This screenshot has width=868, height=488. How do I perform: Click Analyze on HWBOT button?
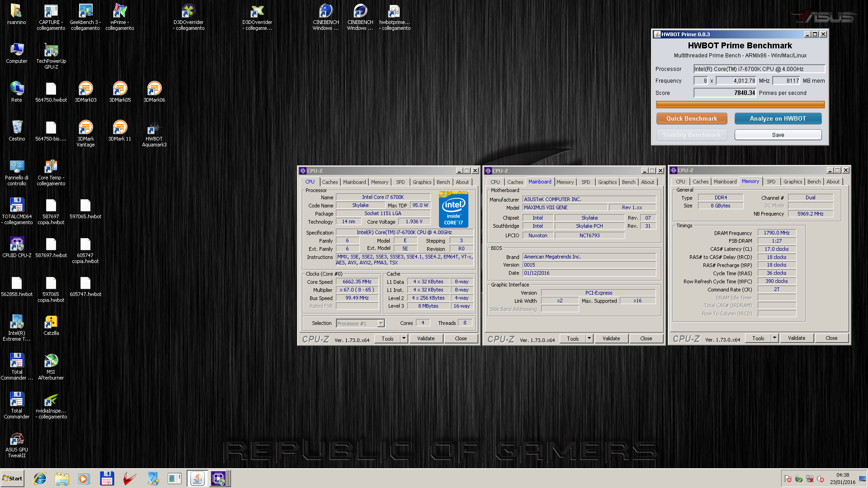click(x=778, y=118)
